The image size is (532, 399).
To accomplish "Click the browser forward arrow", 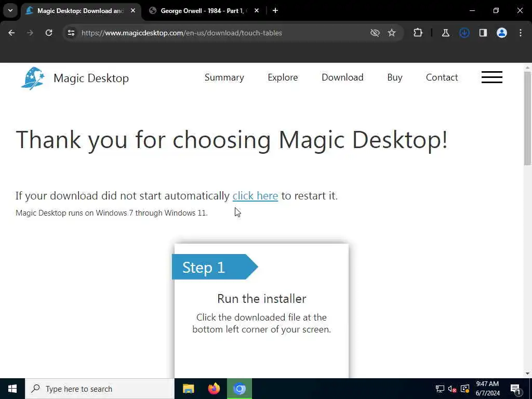I will 30,33.
